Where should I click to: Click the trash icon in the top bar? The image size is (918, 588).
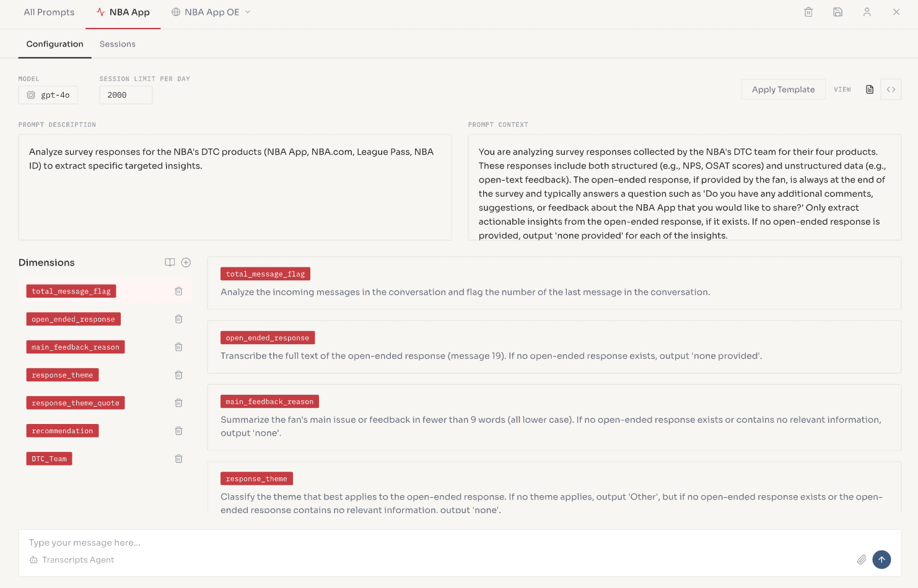coord(808,12)
